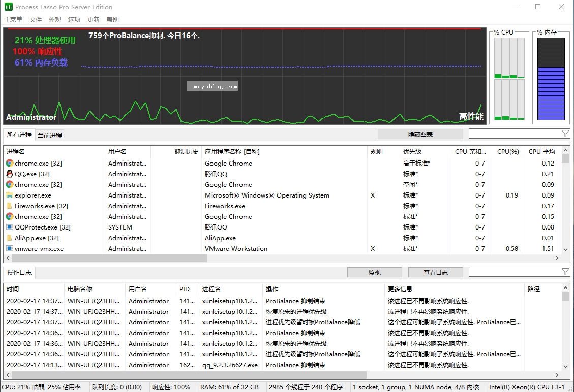
Task: Click the vmware-vmx.exe icon
Action: point(10,248)
